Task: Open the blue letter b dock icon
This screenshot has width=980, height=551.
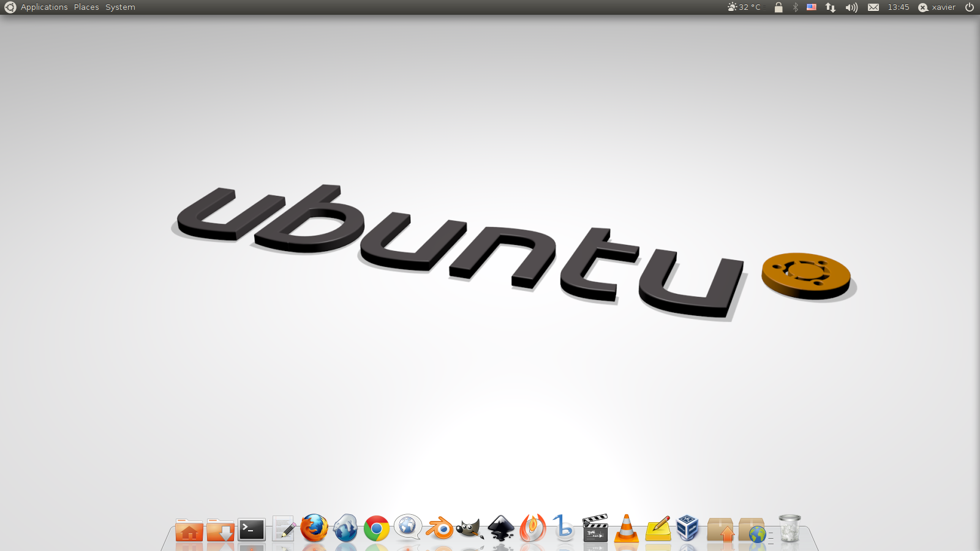Action: [563, 528]
